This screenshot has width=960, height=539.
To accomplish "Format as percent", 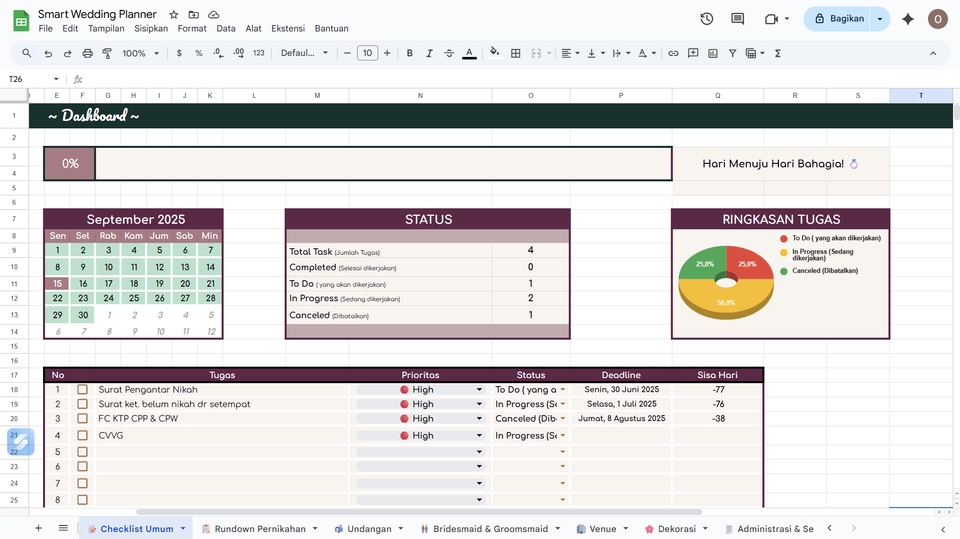I will pyautogui.click(x=198, y=53).
